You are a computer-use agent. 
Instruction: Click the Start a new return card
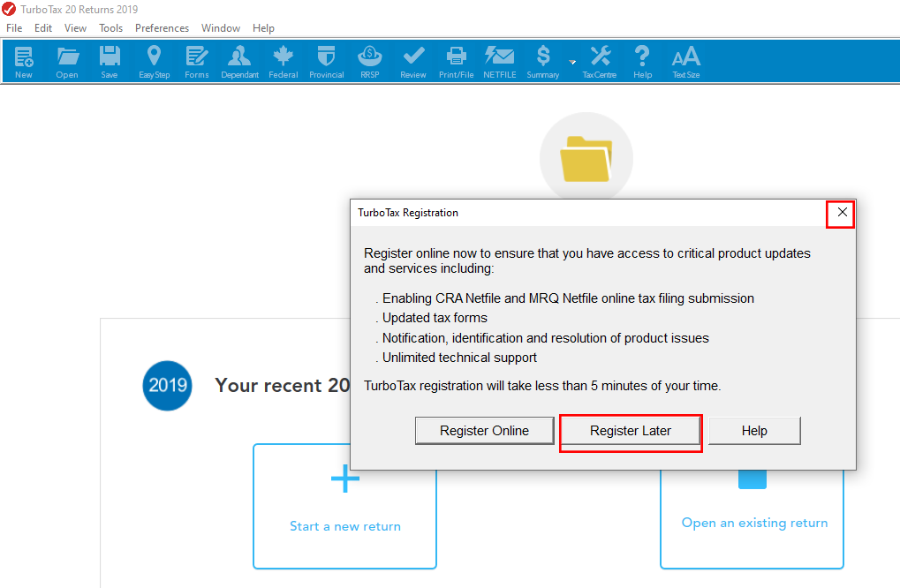coord(345,507)
